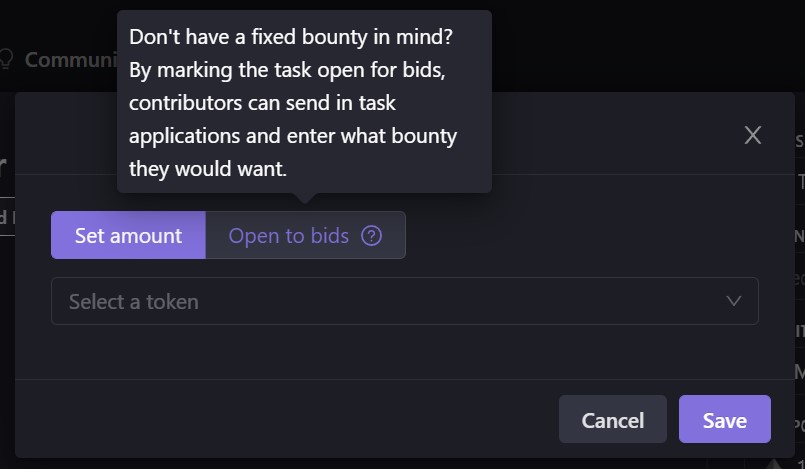The width and height of the screenshot is (805, 469).
Task: Click the "they would want." tooltip line
Action: pyautogui.click(x=208, y=169)
